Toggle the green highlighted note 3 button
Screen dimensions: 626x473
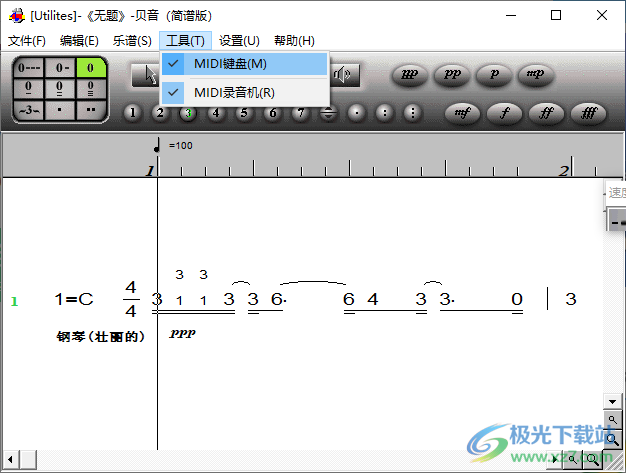tap(188, 113)
